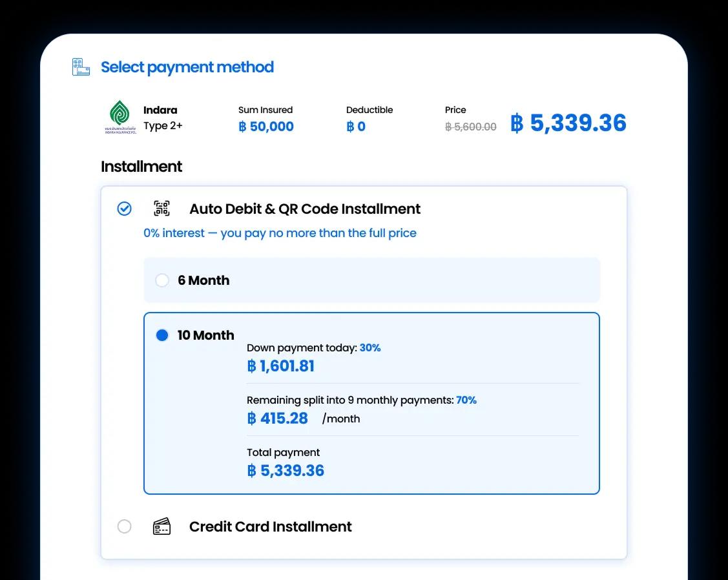This screenshot has height=580, width=728.
Task: Click the credit card installment icon
Action: (x=161, y=526)
